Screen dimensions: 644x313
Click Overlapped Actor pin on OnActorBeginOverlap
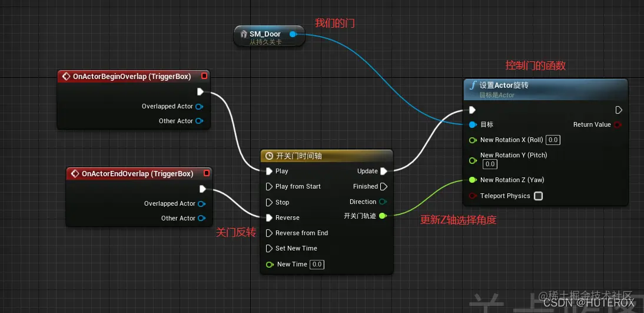[200, 107]
